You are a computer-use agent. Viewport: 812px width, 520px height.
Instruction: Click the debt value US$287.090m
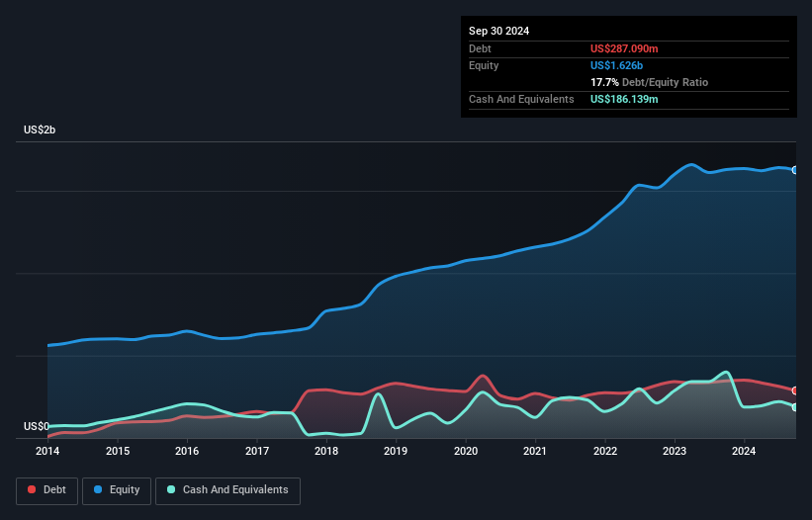[624, 48]
